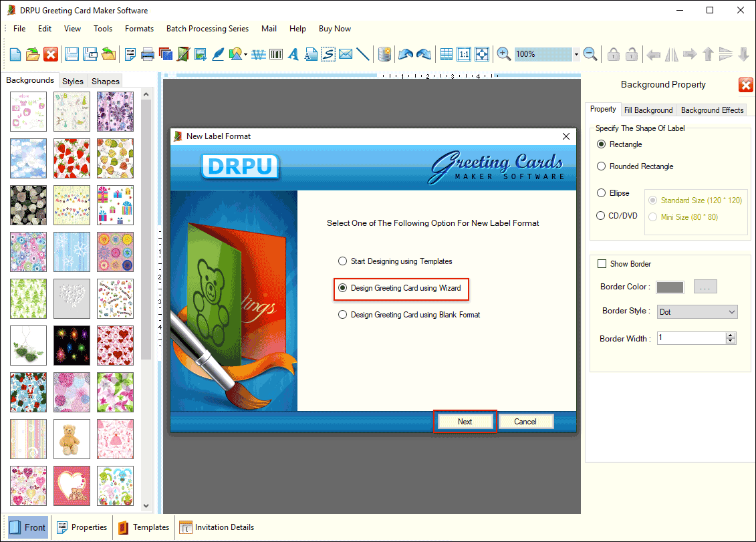The width and height of the screenshot is (756, 542).
Task: Click the zoom in magnifier icon
Action: (x=504, y=54)
